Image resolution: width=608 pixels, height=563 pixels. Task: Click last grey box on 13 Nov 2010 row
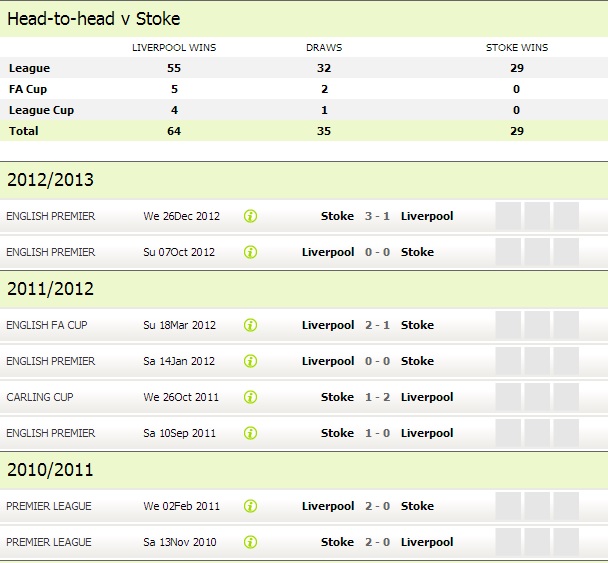click(x=566, y=542)
